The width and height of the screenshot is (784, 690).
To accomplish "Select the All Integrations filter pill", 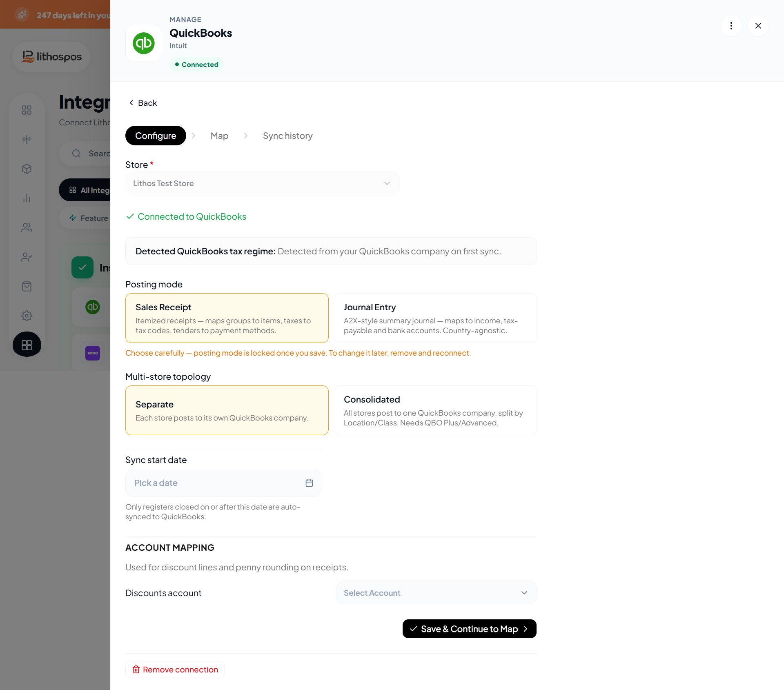I will pos(85,190).
